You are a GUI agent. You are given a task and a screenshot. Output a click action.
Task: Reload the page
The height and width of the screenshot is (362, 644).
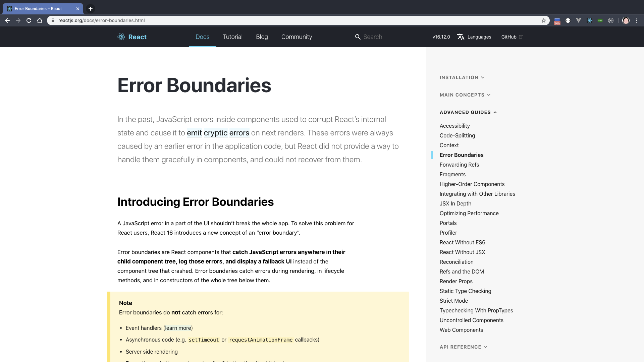click(x=29, y=20)
